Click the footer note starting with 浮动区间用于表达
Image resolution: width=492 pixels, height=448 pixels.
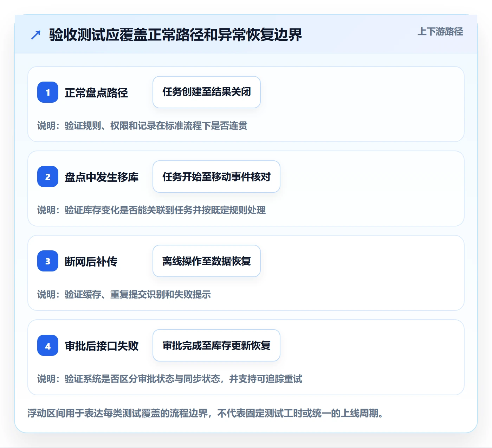205,413
